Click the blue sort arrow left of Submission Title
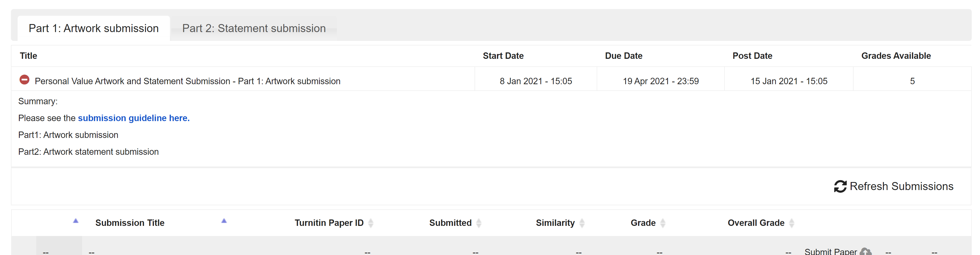980x255 pixels. (76, 221)
